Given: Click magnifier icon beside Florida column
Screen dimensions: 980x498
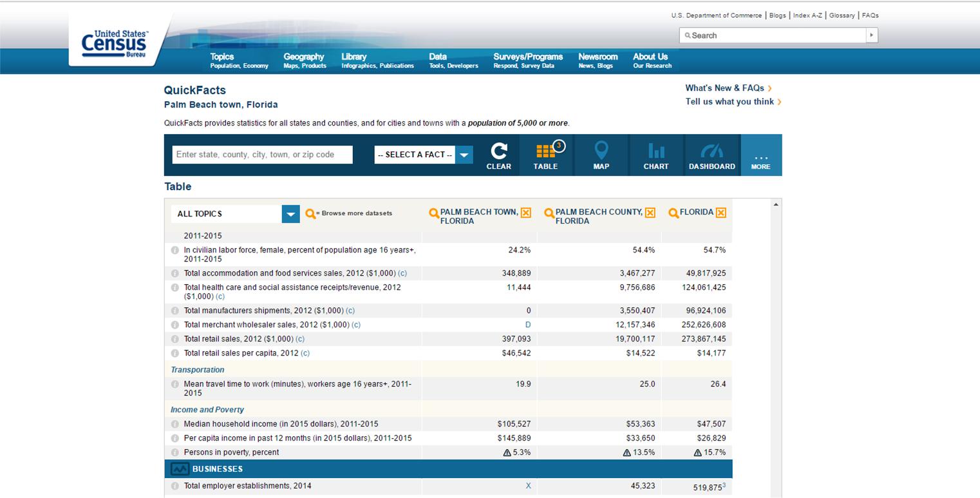Looking at the screenshot, I should tap(674, 213).
